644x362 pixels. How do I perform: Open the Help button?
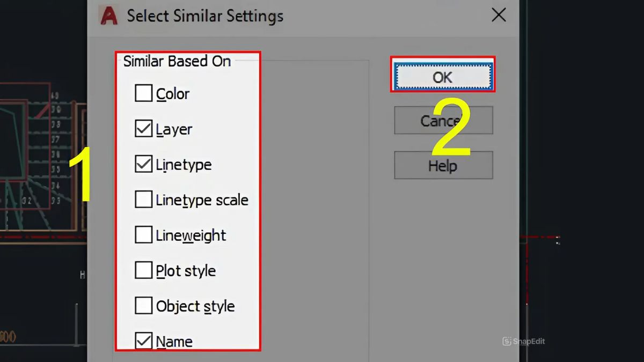443,165
